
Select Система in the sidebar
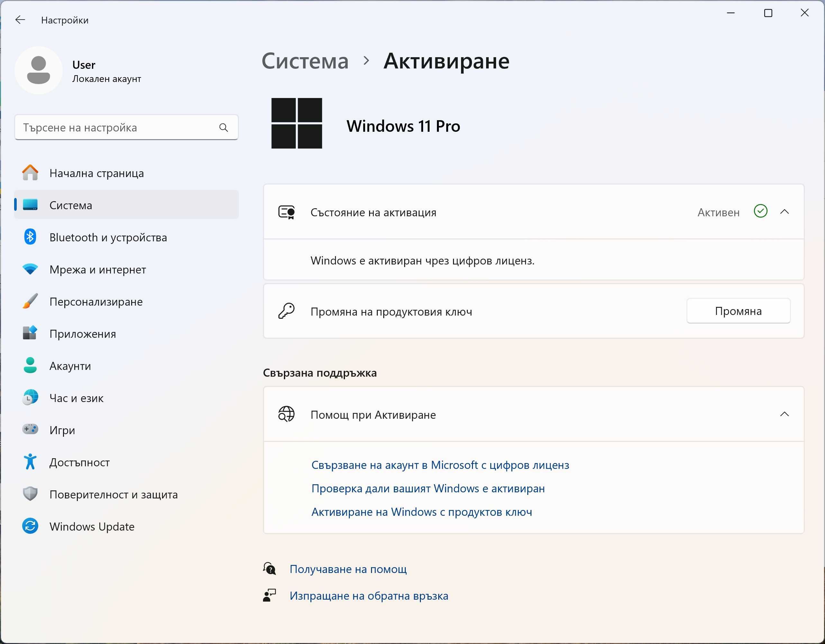tap(127, 205)
